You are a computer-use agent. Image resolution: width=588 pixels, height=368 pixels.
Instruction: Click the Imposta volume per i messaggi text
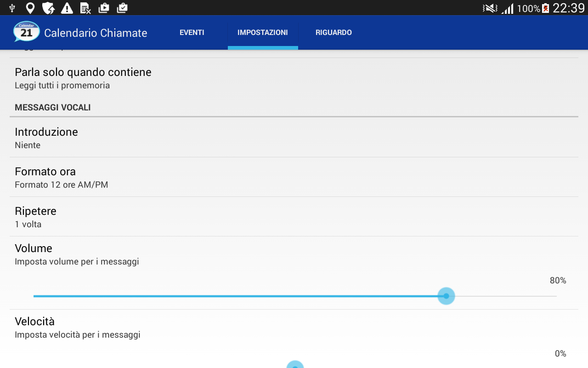coord(77,262)
